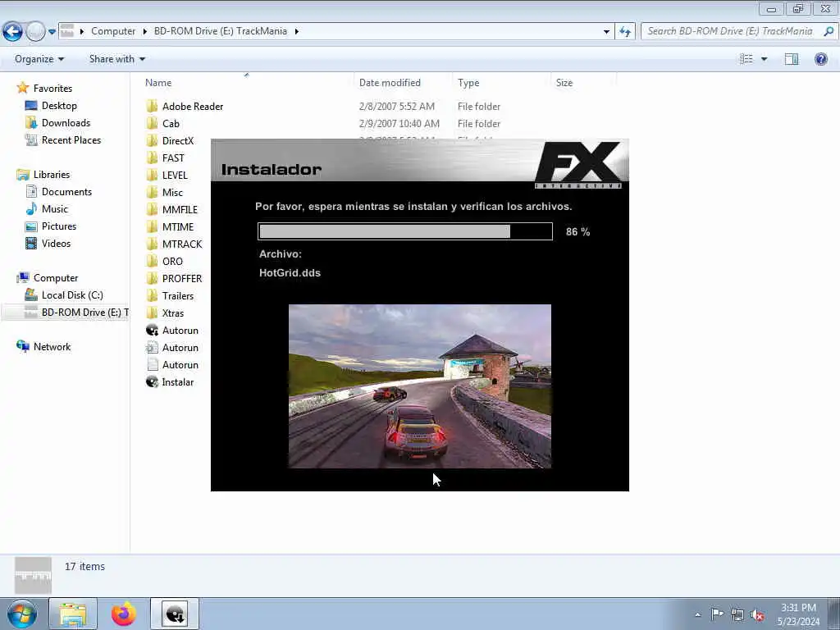Select the Xtras folder
The width and height of the screenshot is (840, 630).
point(173,313)
